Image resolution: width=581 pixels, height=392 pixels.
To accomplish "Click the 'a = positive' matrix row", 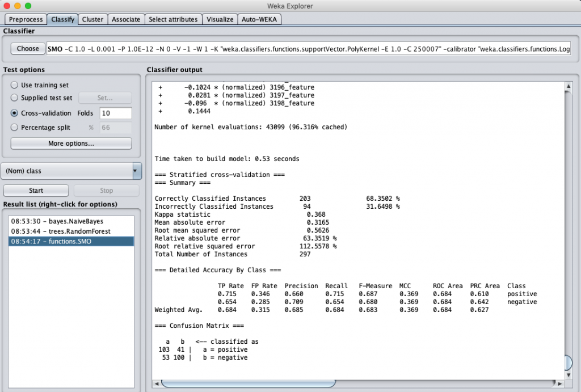I will click(x=203, y=349).
